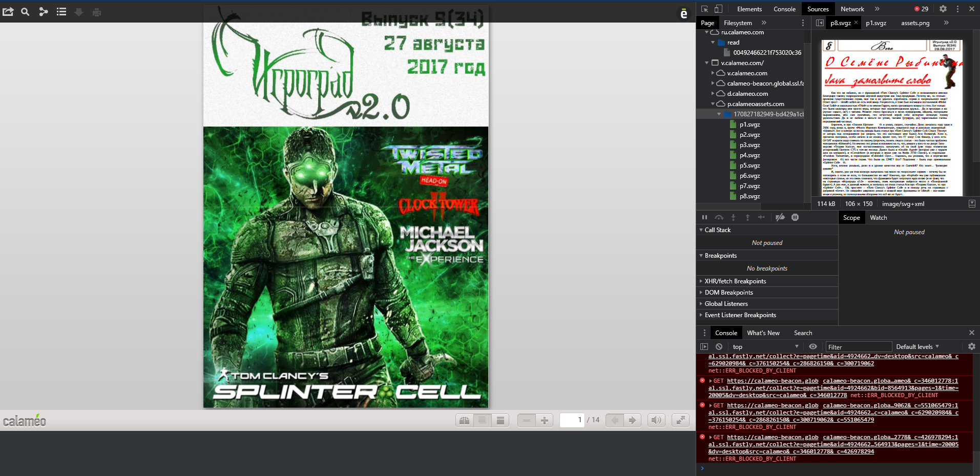Click the step over debugger icon

(x=719, y=217)
